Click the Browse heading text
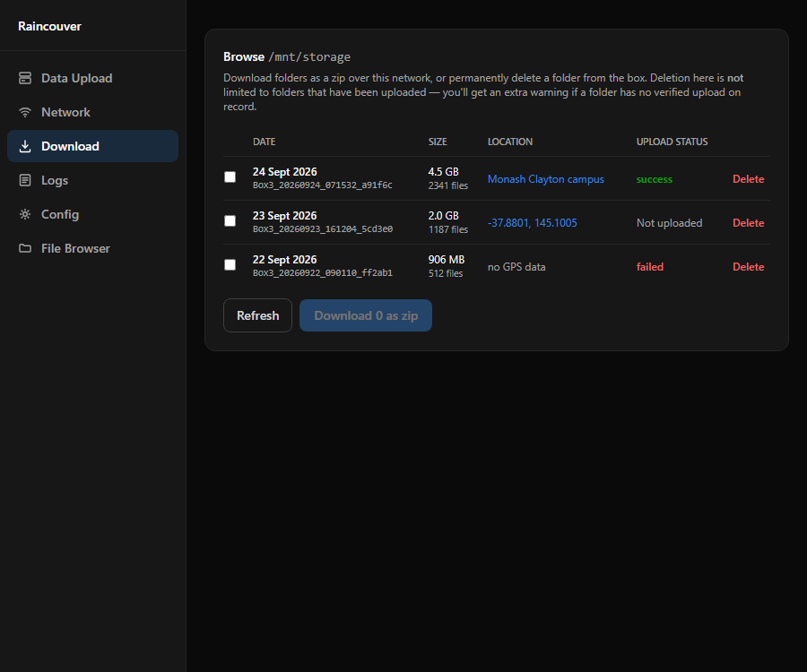The height and width of the screenshot is (672, 807). click(243, 56)
